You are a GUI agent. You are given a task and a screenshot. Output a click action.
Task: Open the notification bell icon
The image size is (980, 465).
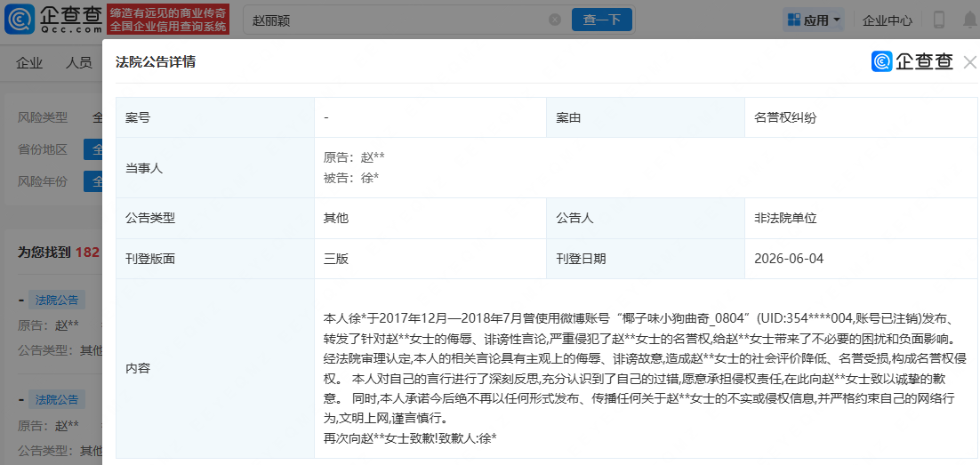969,20
